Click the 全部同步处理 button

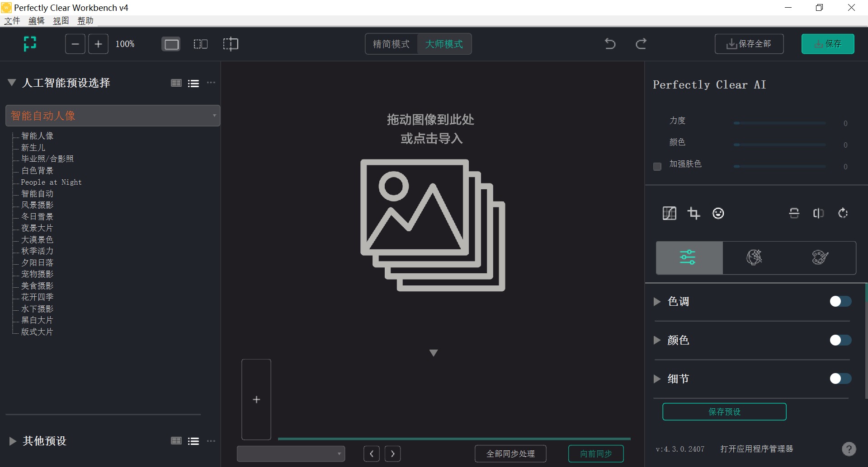point(510,453)
